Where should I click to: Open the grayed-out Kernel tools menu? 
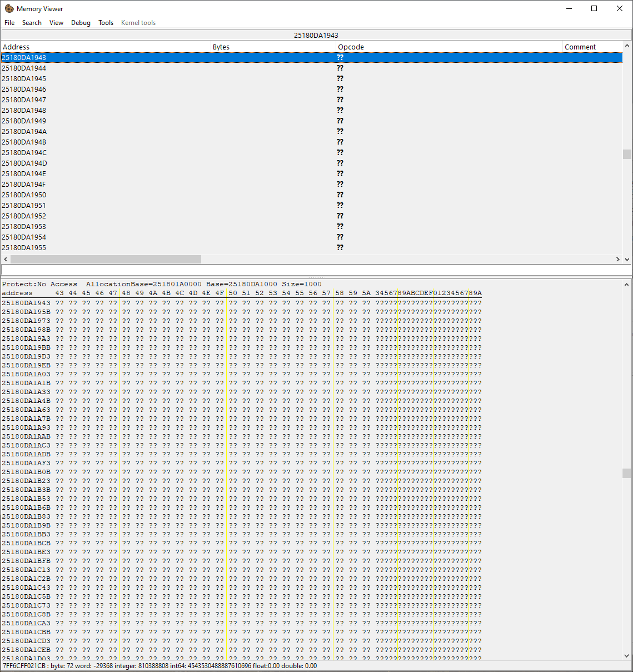pos(138,23)
